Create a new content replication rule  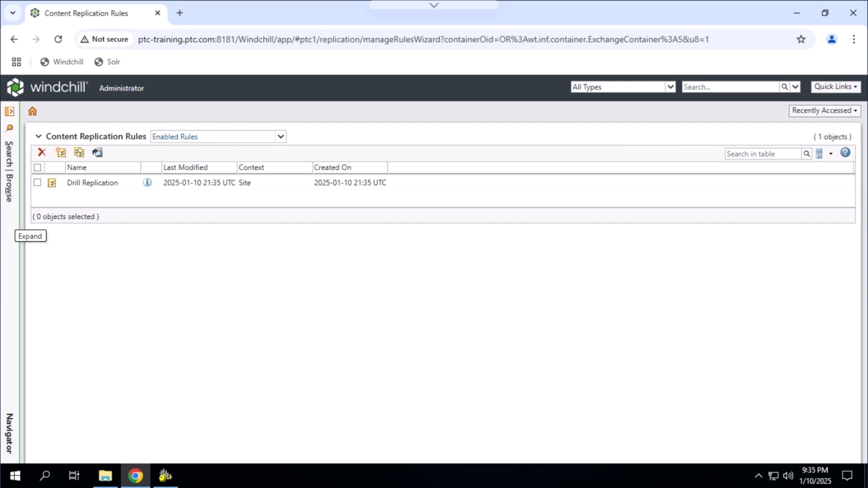coord(61,152)
